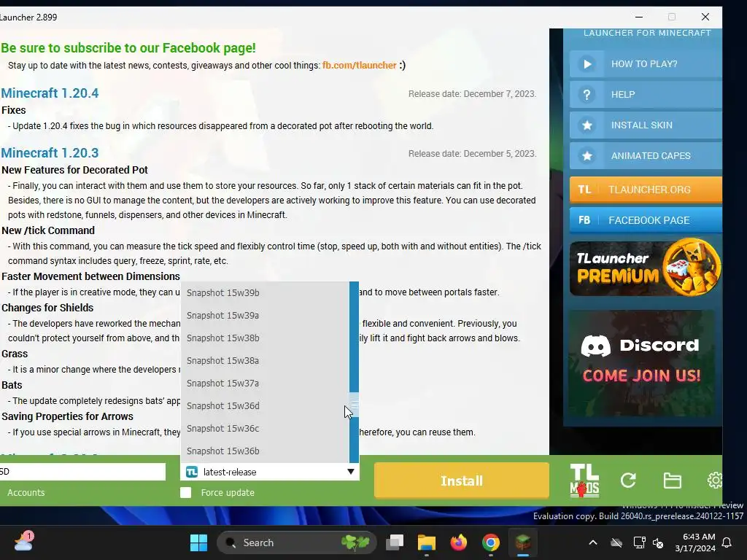Viewport: 747px width, 560px height.
Task: Open the HELP button
Action: click(646, 94)
